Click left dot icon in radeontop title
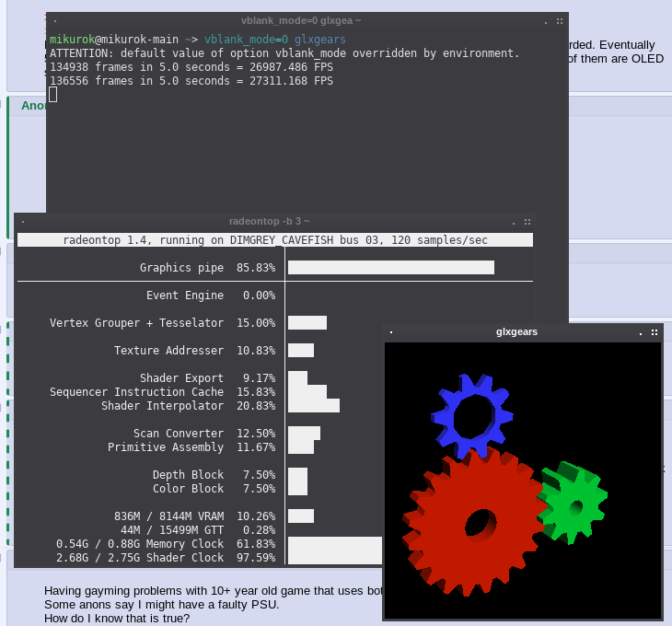This screenshot has width=672, height=626. pyautogui.click(x=23, y=222)
